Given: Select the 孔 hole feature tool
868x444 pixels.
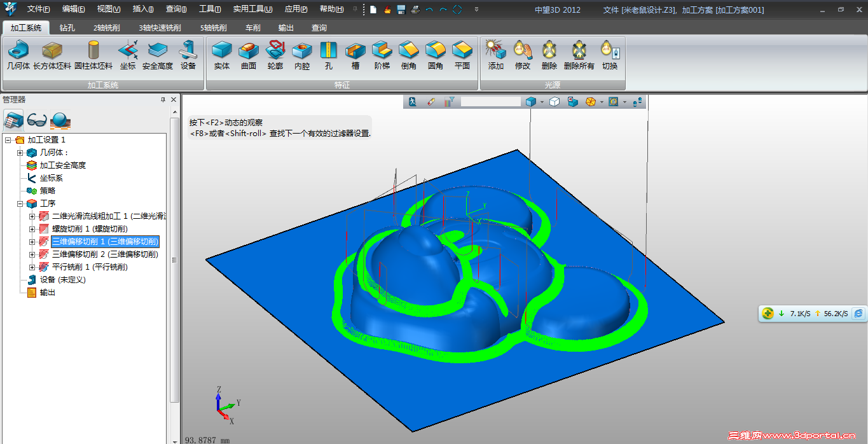Looking at the screenshot, I should pyautogui.click(x=329, y=55).
